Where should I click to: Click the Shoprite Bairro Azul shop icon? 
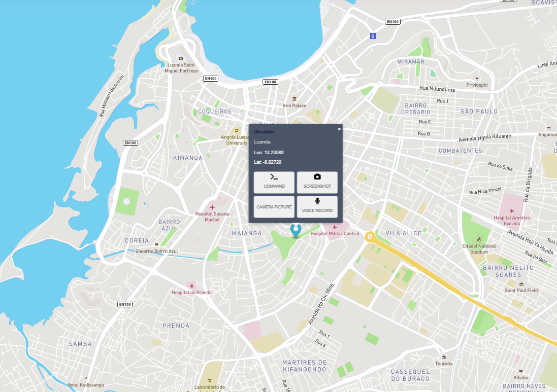click(x=156, y=245)
